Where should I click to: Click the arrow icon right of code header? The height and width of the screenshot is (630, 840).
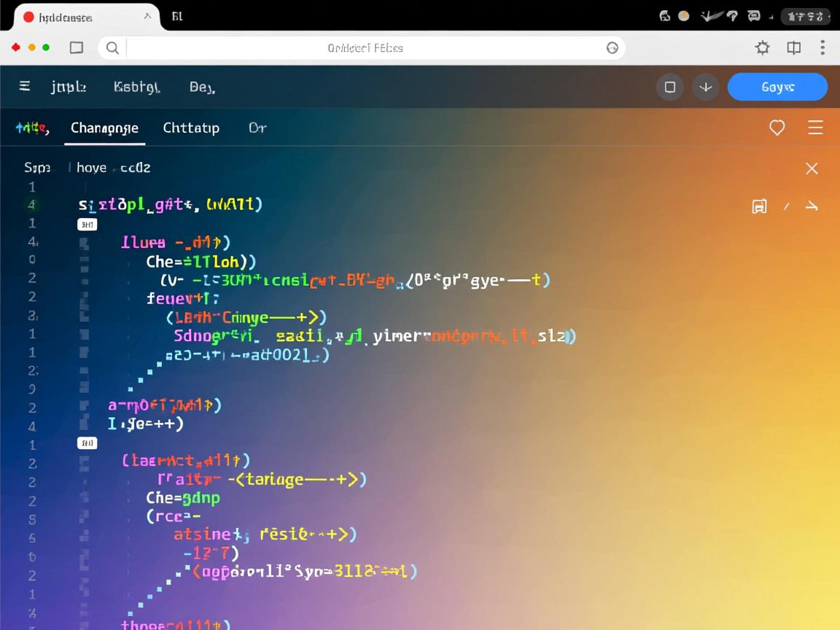[812, 206]
